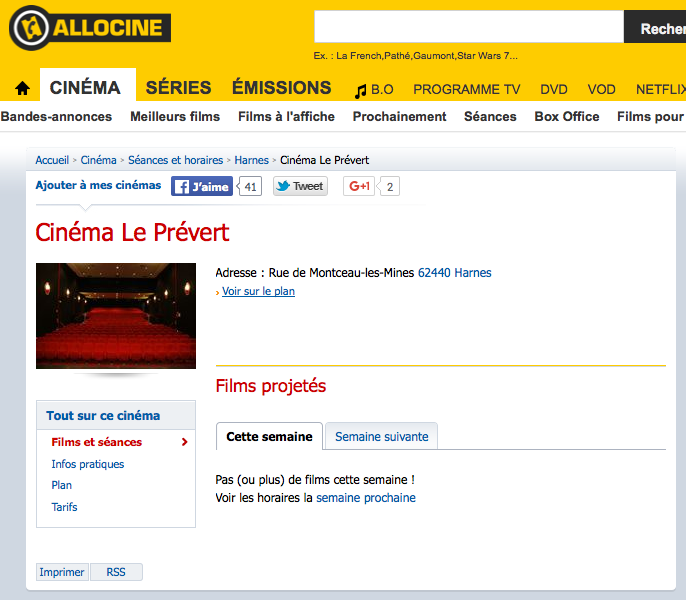Click Accueil breadcrumb link
This screenshot has width=686, height=600.
52,160
